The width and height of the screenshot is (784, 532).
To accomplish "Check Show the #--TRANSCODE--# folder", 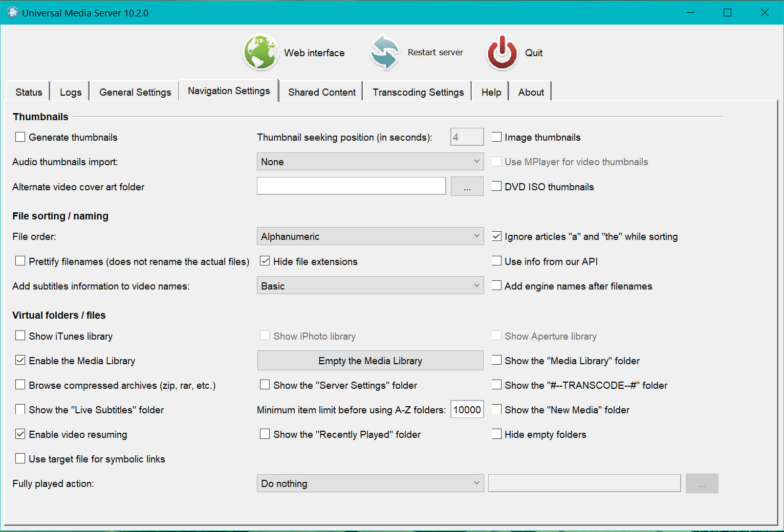I will point(496,385).
